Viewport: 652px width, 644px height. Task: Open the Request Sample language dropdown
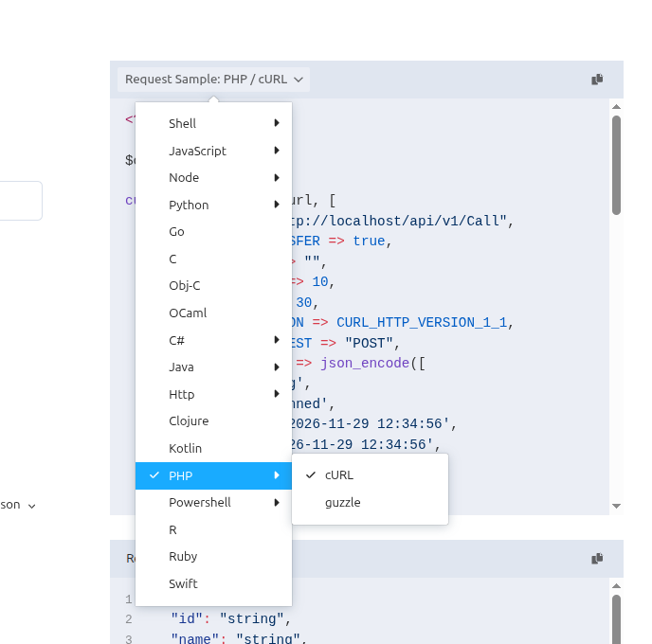point(213,80)
